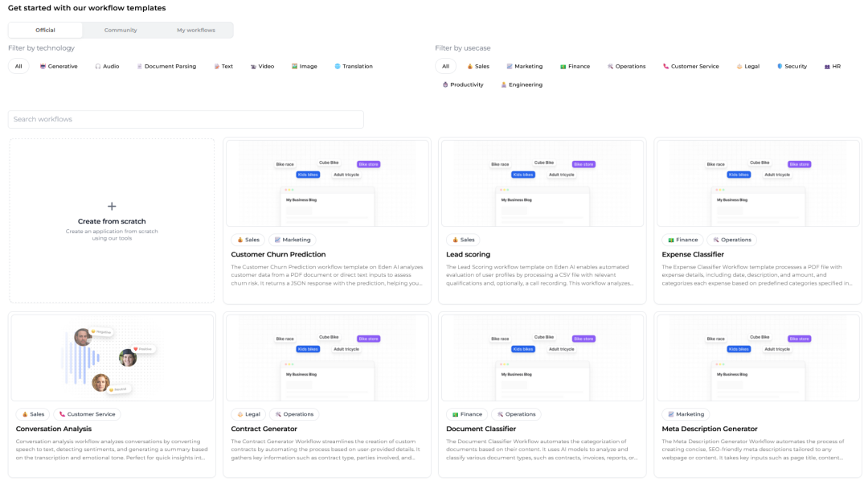Filter by Audio technology
The width and height of the screenshot is (868, 481).
pos(107,67)
